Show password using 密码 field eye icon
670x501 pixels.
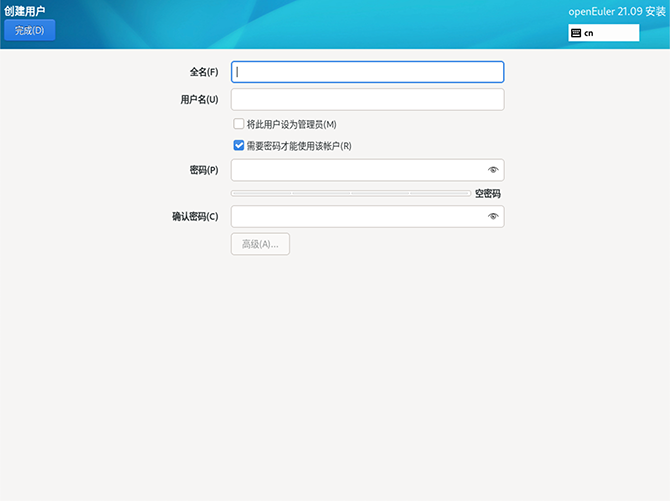click(x=493, y=170)
